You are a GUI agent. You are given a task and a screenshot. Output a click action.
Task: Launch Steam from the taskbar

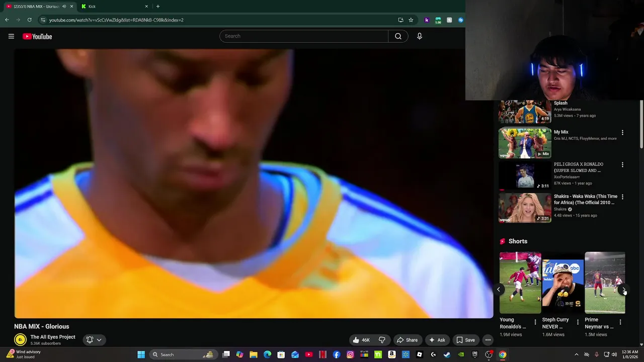[x=447, y=354]
